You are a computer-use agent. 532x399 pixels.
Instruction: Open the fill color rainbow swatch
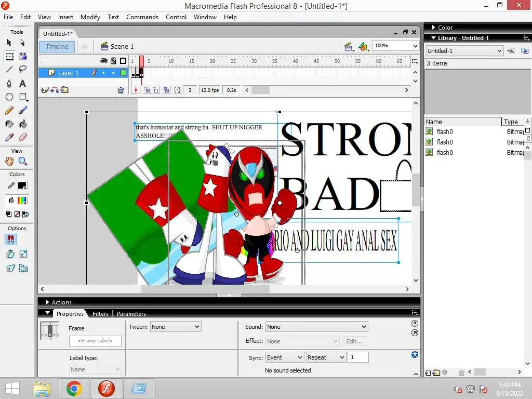(x=22, y=201)
